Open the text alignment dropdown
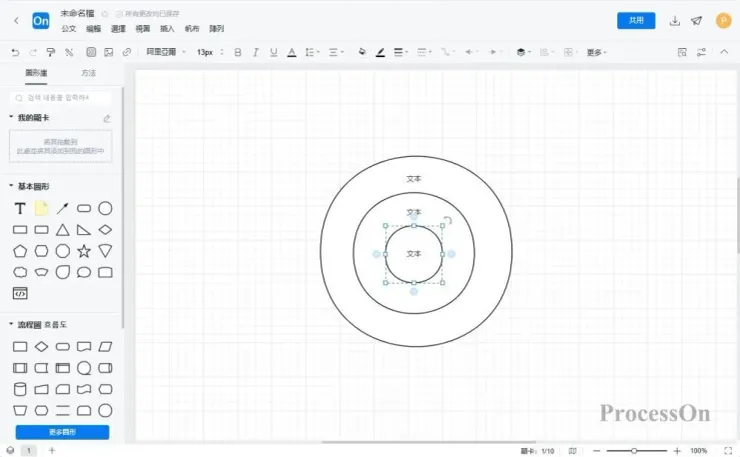Viewport: 740px width, 457px height. tap(336, 52)
